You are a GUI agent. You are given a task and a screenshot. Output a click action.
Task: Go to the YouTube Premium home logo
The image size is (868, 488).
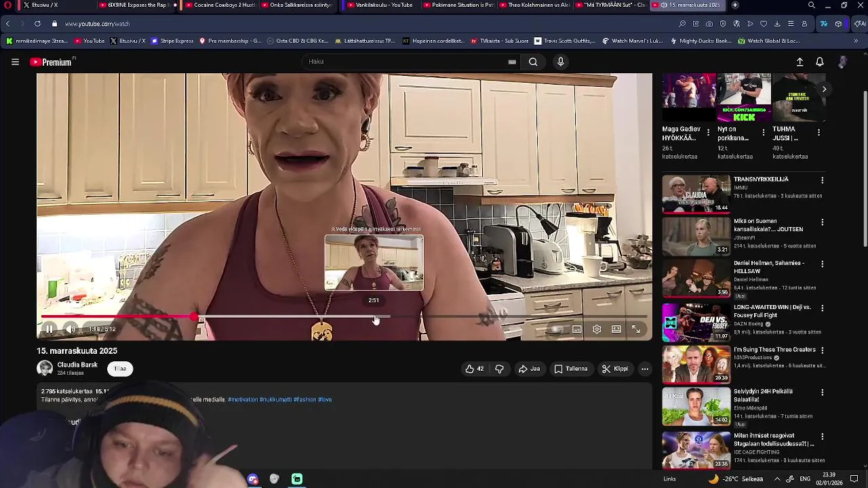point(52,62)
